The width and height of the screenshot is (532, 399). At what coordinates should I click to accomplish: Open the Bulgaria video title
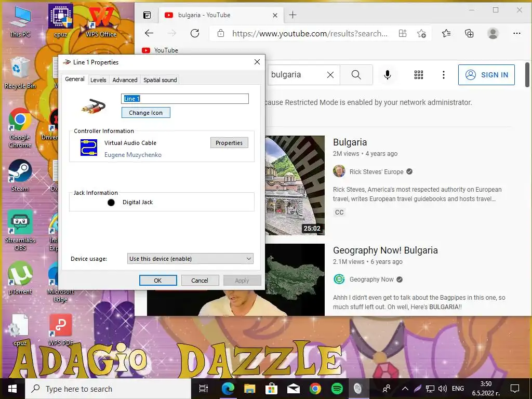[350, 142]
